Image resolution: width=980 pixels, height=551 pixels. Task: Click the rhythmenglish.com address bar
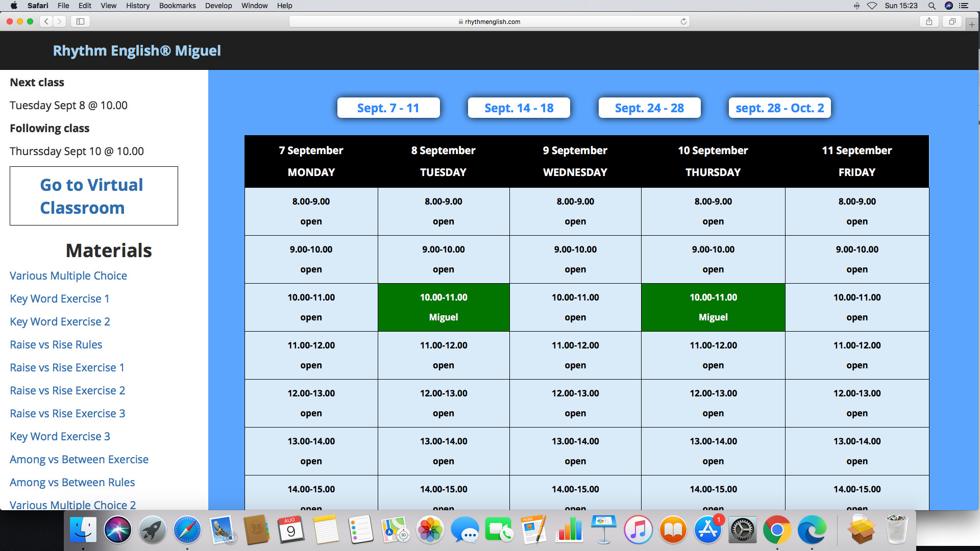(x=489, y=21)
